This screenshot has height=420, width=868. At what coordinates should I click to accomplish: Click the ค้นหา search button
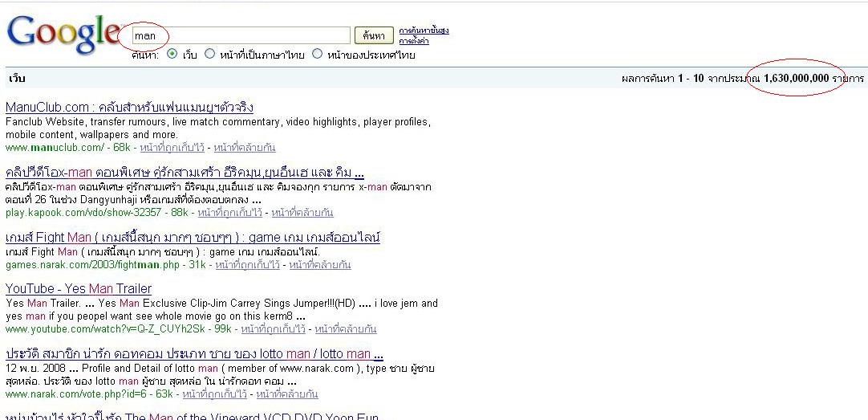click(x=374, y=35)
